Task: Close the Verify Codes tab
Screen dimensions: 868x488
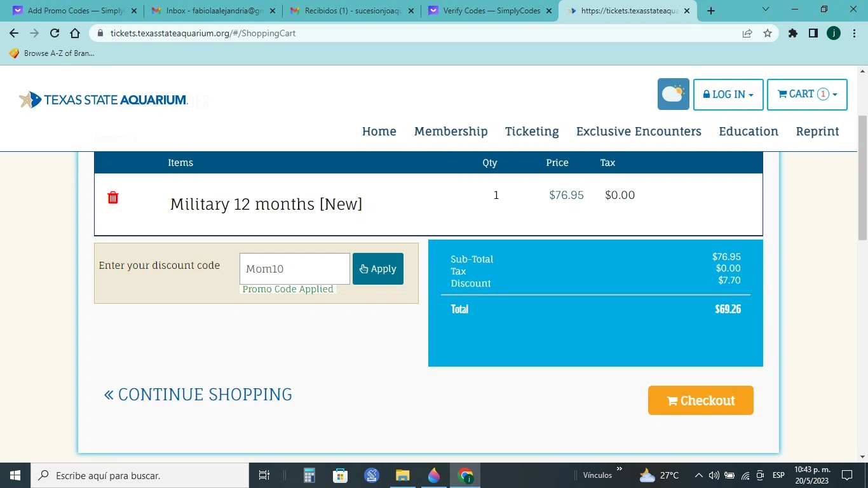Action: pyautogui.click(x=548, y=11)
